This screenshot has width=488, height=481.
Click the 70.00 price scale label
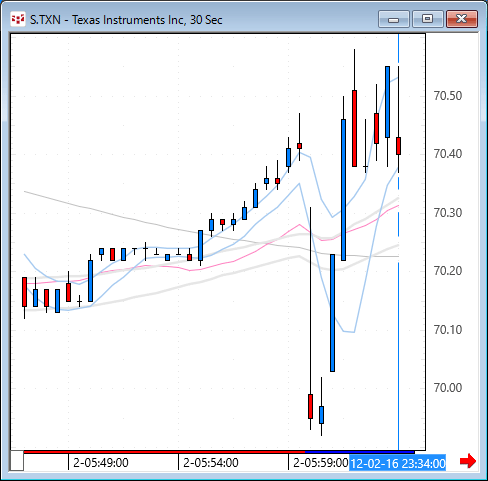click(x=448, y=388)
